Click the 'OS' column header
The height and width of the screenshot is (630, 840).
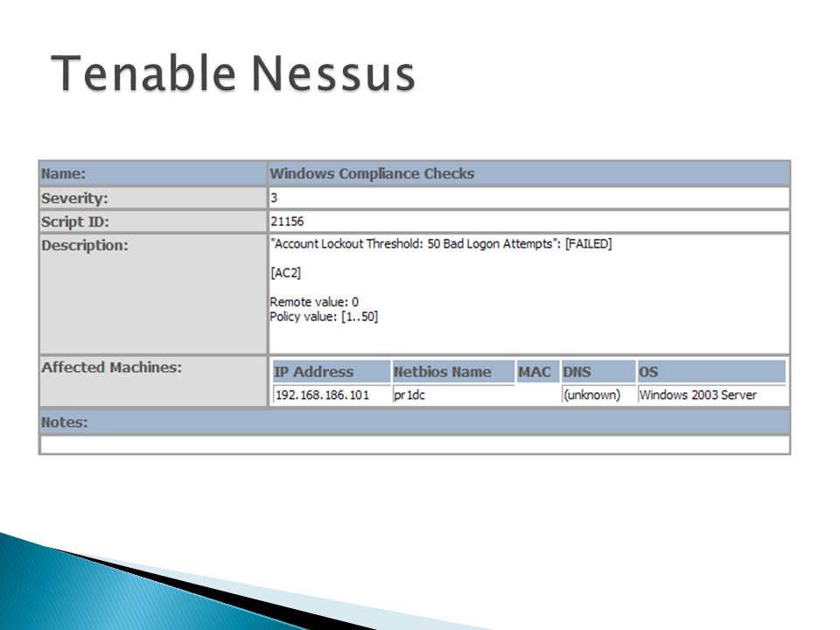click(712, 371)
